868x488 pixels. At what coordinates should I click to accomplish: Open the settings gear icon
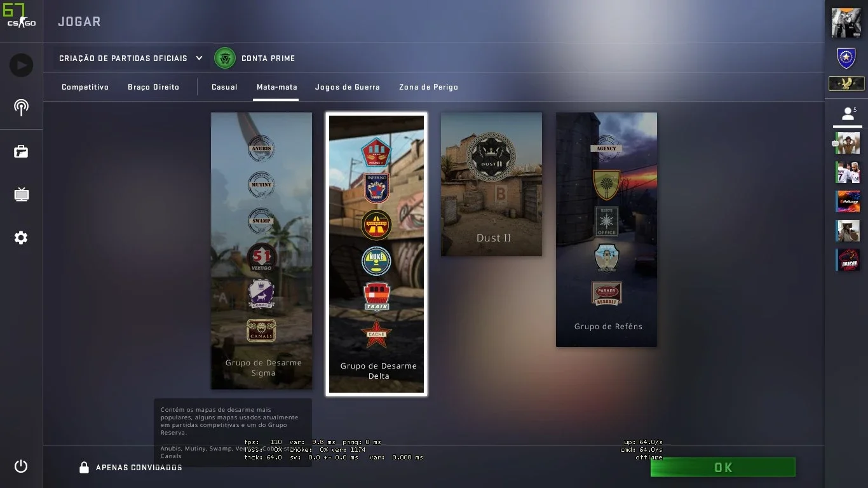(x=21, y=238)
